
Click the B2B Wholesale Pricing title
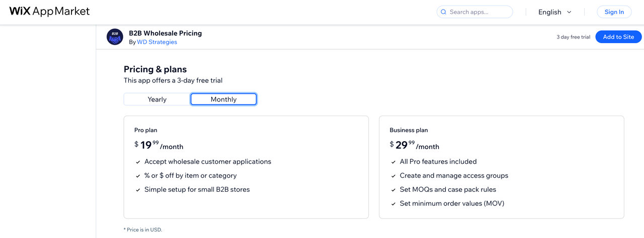[x=165, y=33]
